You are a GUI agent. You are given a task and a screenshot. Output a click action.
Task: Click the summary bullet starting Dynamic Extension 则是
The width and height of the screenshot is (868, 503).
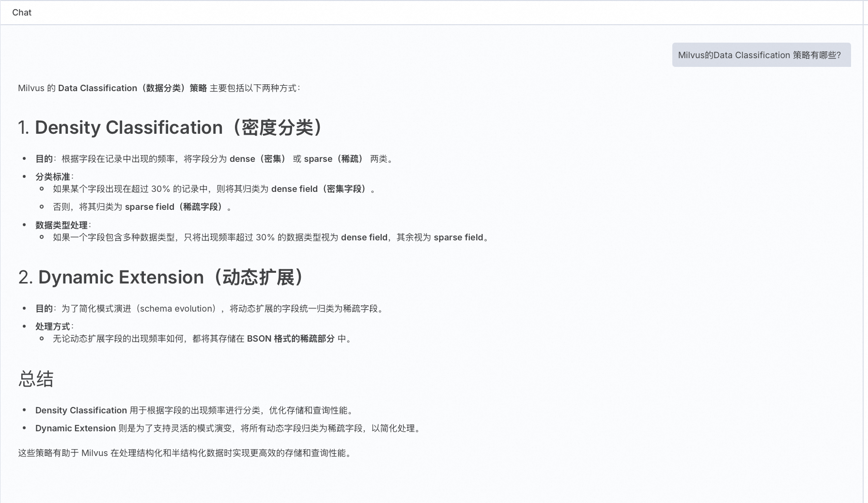[228, 428]
